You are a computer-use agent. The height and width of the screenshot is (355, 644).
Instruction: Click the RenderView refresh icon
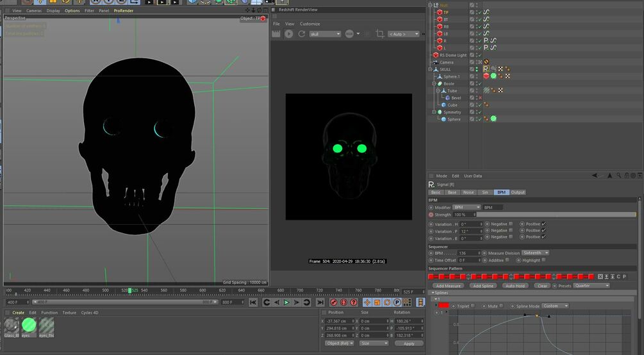coord(301,34)
